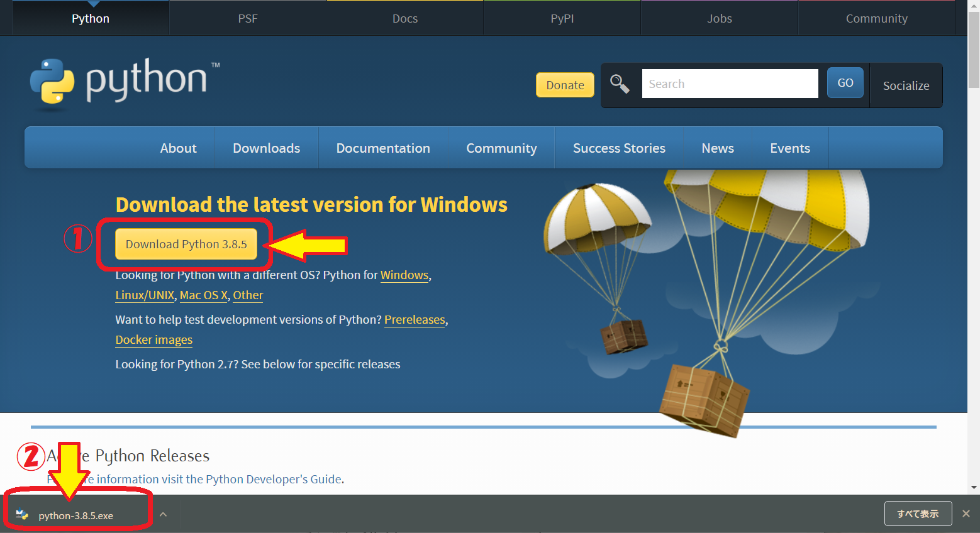
Task: Click the Download Python 3.8.5 button
Action: coord(186,244)
